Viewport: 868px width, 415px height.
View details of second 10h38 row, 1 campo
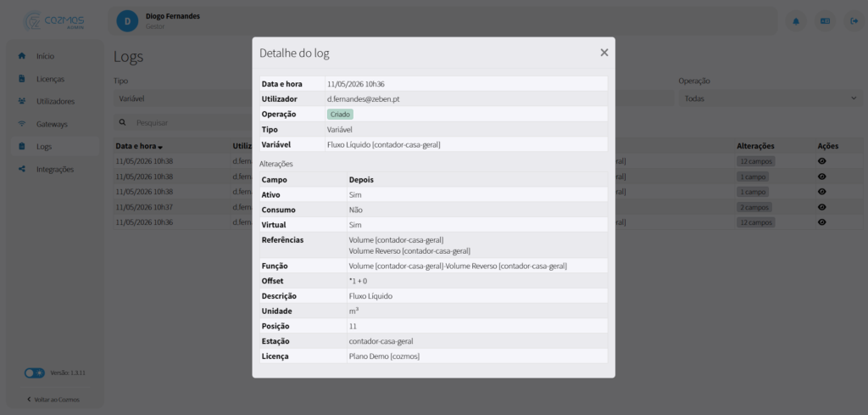coord(822,177)
